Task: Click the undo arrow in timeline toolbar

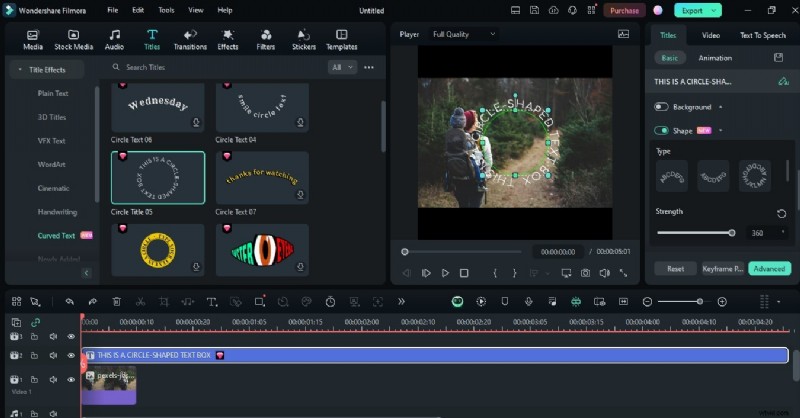Action: tap(69, 301)
